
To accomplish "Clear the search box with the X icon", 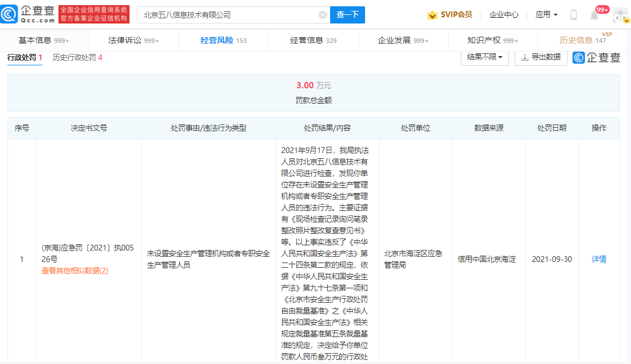I will click(323, 15).
